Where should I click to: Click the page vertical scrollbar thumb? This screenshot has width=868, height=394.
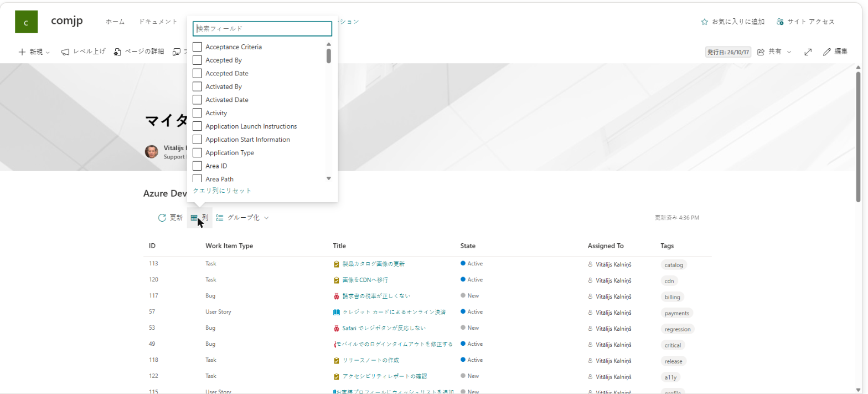pyautogui.click(x=859, y=136)
